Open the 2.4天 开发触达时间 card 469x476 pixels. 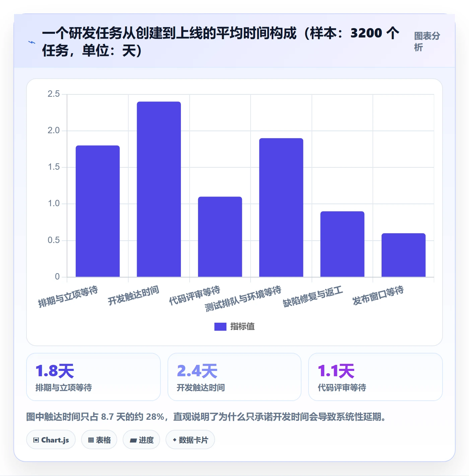tap(234, 377)
